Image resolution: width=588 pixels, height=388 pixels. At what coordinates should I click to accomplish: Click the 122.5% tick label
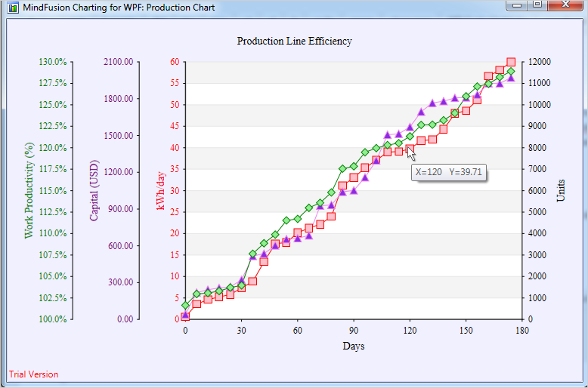click(x=53, y=126)
